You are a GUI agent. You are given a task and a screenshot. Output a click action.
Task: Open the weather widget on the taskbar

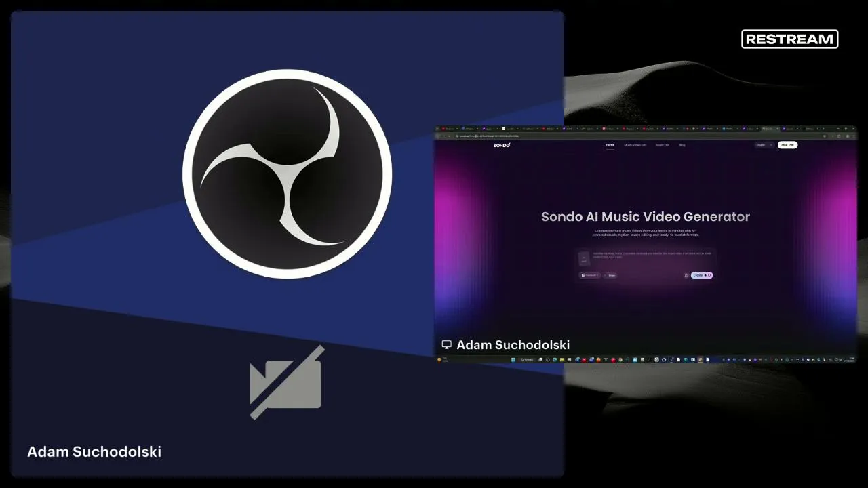click(x=444, y=359)
